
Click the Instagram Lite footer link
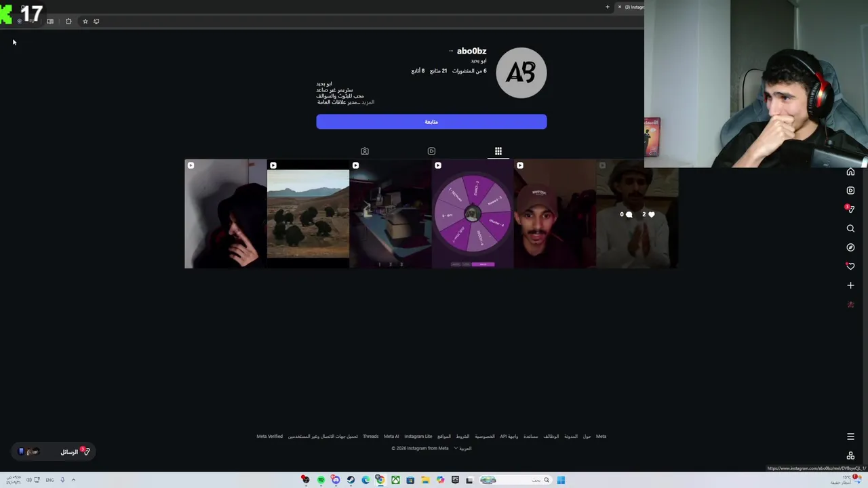pos(418,436)
